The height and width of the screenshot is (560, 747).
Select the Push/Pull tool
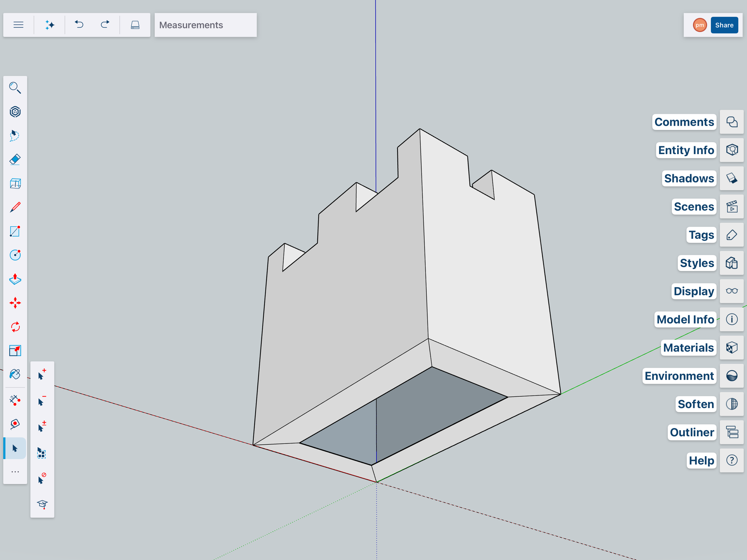(15, 279)
